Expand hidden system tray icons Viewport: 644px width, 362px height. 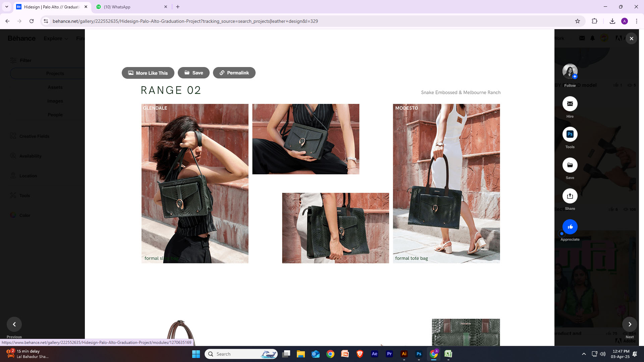[584, 354]
